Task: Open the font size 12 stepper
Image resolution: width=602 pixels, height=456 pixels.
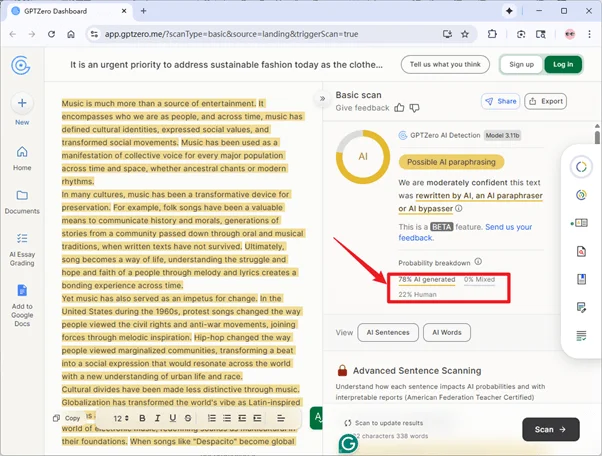Action: coord(121,418)
